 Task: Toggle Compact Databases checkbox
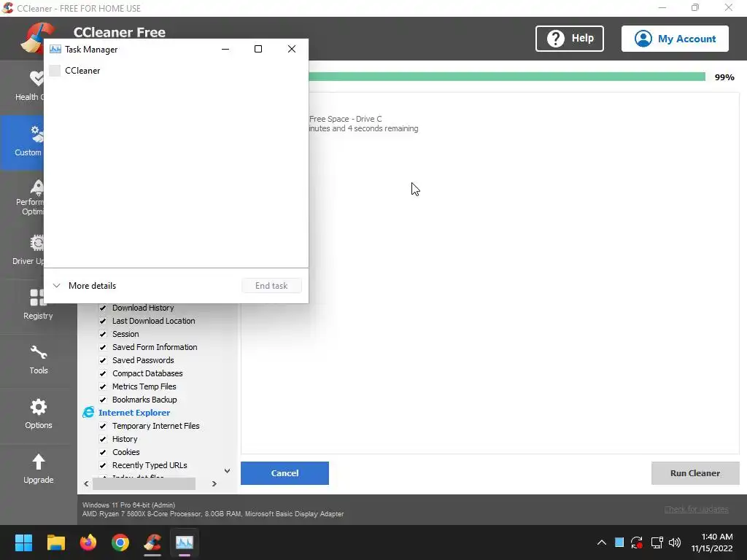(103, 373)
